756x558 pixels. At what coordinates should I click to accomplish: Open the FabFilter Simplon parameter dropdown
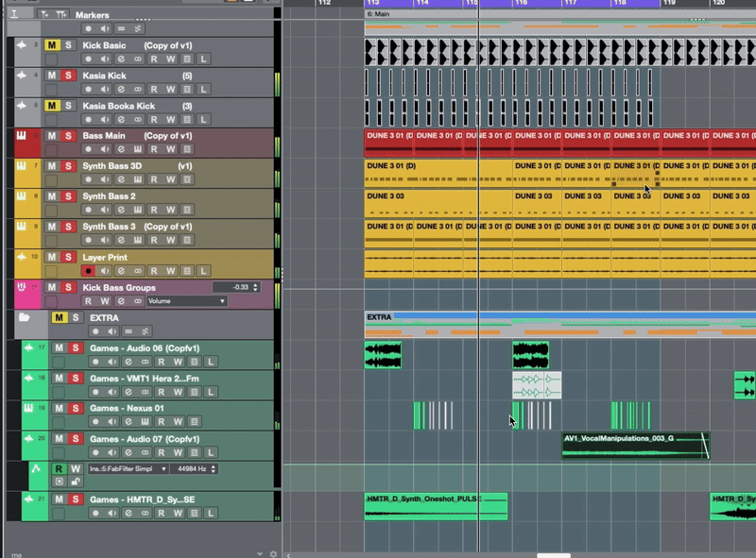[128, 468]
